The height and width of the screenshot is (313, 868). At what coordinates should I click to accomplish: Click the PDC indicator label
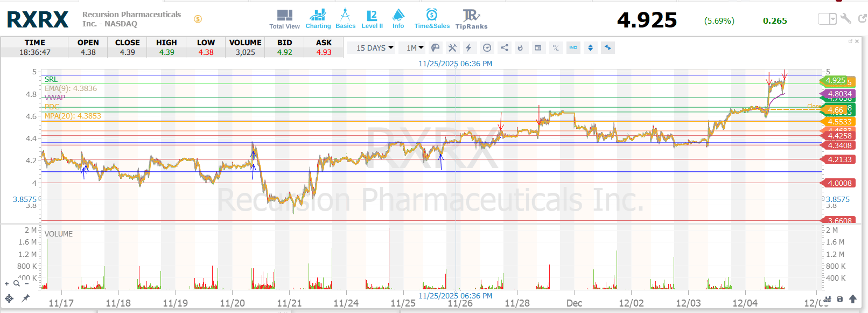click(x=52, y=107)
